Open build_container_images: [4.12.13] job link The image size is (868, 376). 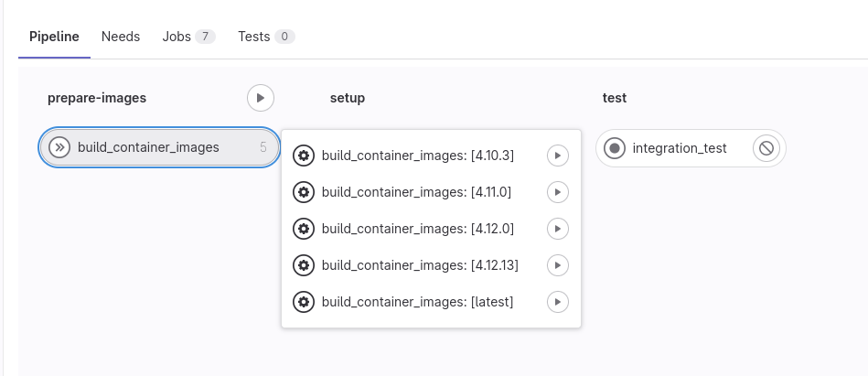pyautogui.click(x=420, y=265)
